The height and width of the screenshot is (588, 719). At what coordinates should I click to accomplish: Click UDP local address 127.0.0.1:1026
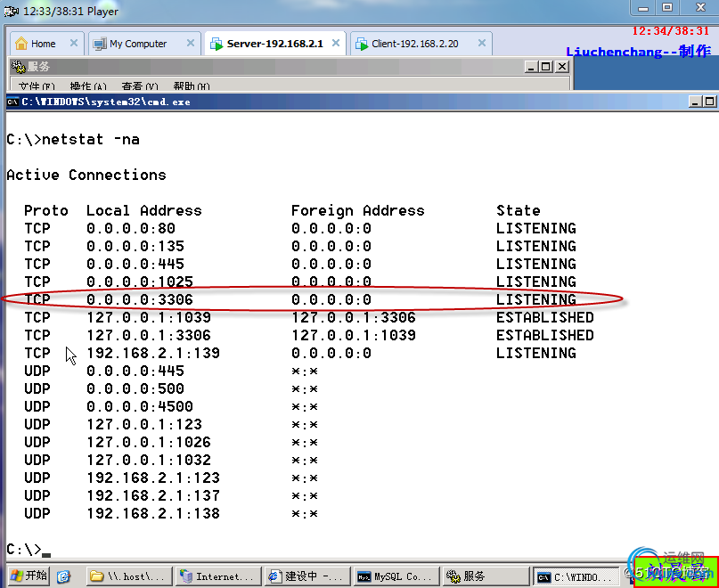[149, 442]
